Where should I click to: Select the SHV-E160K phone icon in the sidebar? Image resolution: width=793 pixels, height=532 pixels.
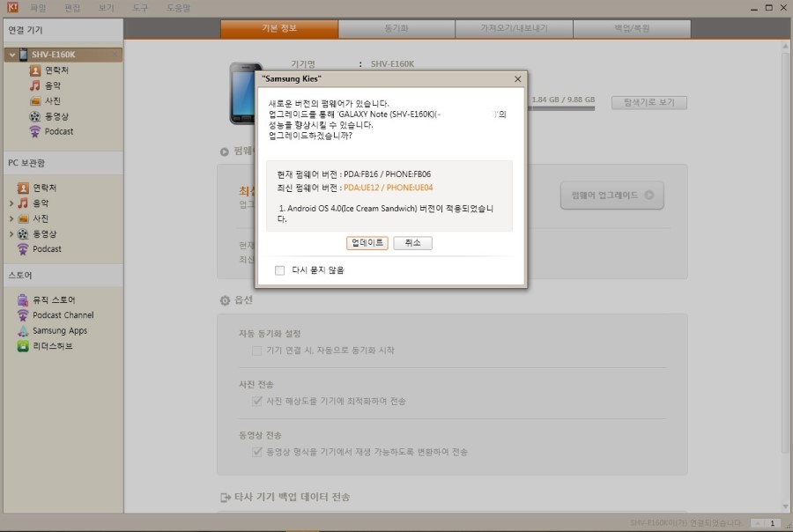point(23,54)
